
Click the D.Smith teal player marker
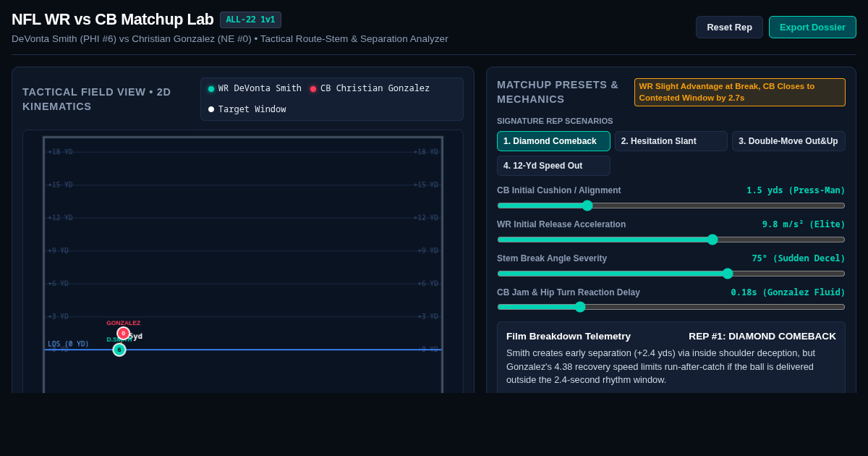(x=119, y=350)
